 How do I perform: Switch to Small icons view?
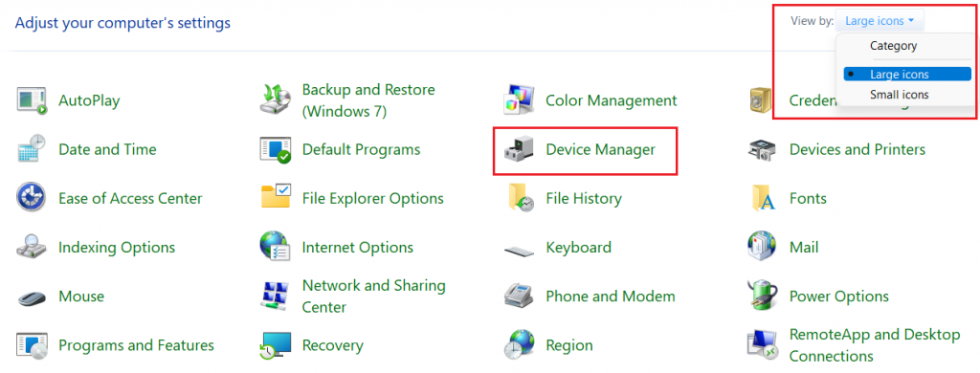point(899,95)
